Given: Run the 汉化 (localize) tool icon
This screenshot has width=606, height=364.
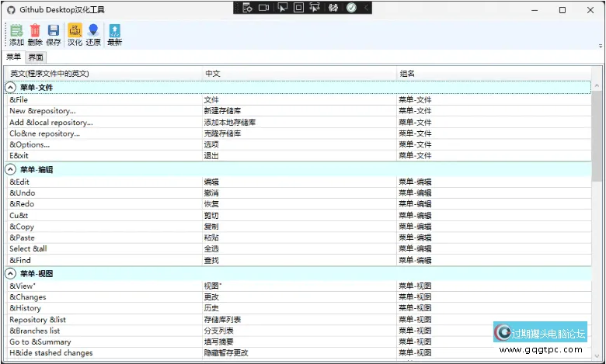Looking at the screenshot, I should (75, 35).
